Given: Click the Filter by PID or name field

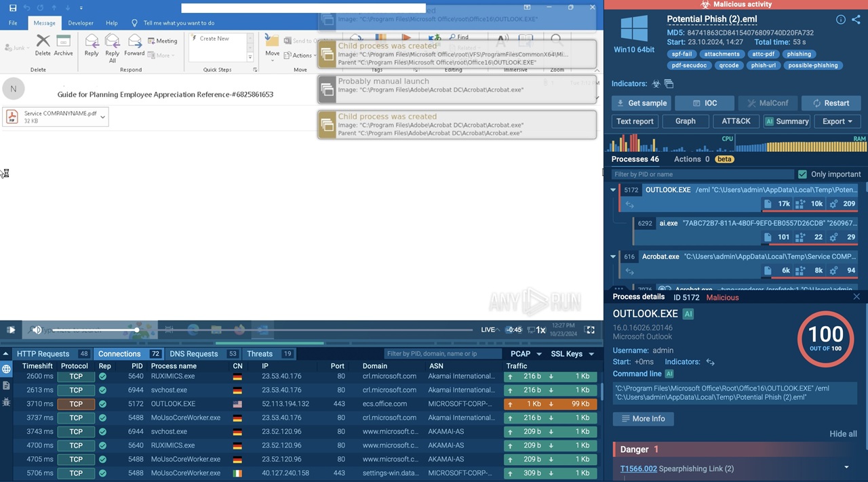Looking at the screenshot, I should [x=702, y=174].
